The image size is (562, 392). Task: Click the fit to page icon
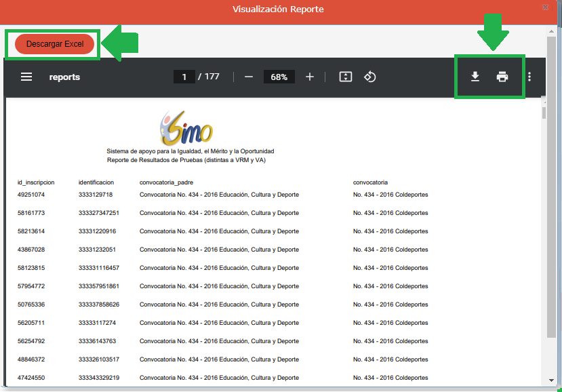click(346, 77)
